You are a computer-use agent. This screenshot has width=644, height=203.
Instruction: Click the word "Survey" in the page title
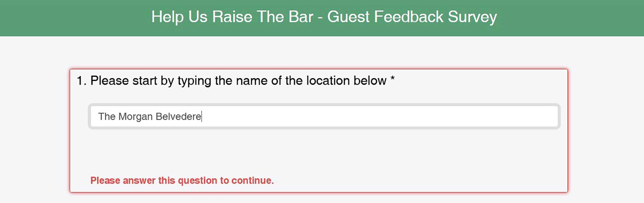coord(472,17)
